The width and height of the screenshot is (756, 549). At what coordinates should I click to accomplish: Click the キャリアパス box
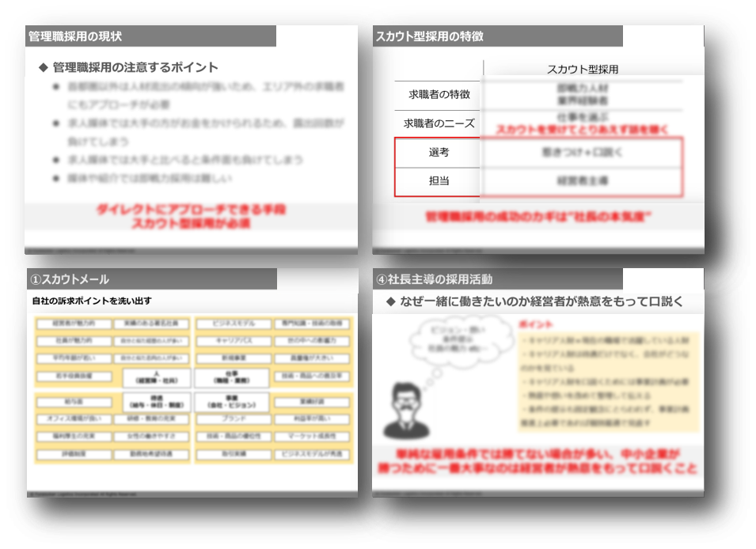[x=232, y=341]
